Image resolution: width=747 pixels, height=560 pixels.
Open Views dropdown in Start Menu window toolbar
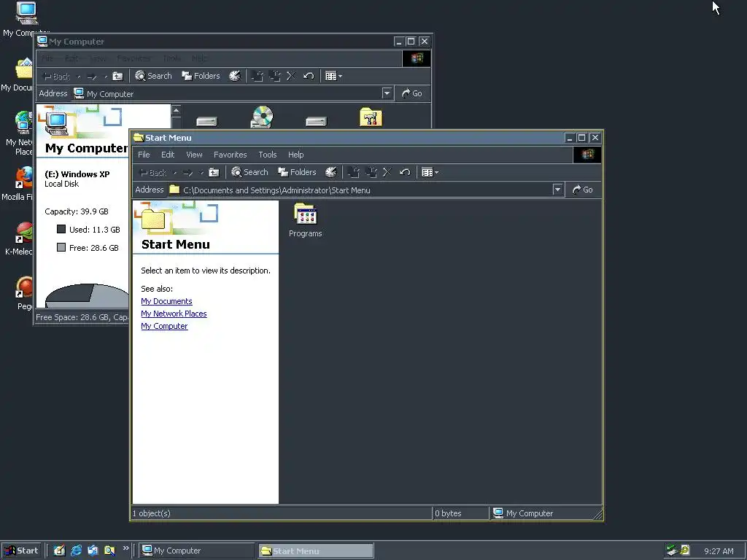tap(430, 172)
